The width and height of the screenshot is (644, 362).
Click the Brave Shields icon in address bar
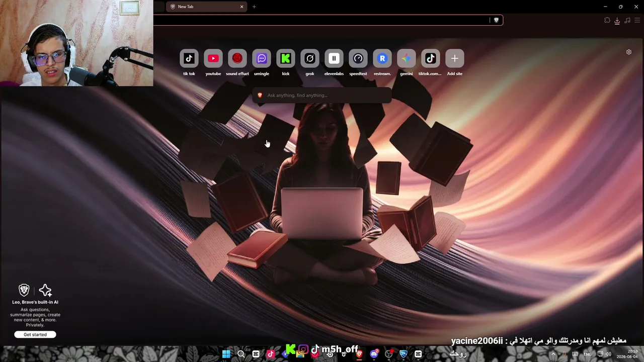[x=496, y=20]
